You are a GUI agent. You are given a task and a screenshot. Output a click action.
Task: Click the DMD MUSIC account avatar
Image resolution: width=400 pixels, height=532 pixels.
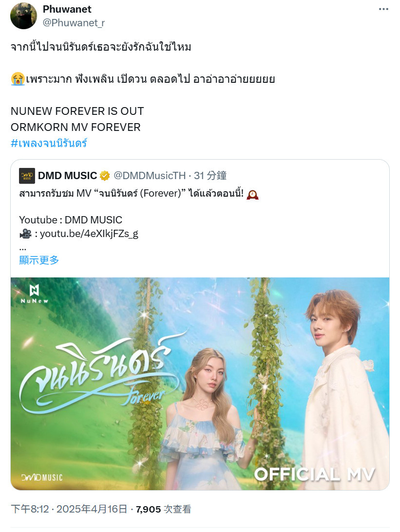27,176
